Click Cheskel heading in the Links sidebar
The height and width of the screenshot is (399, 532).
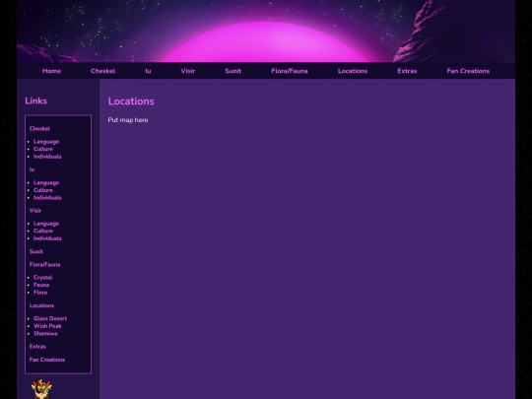click(39, 129)
